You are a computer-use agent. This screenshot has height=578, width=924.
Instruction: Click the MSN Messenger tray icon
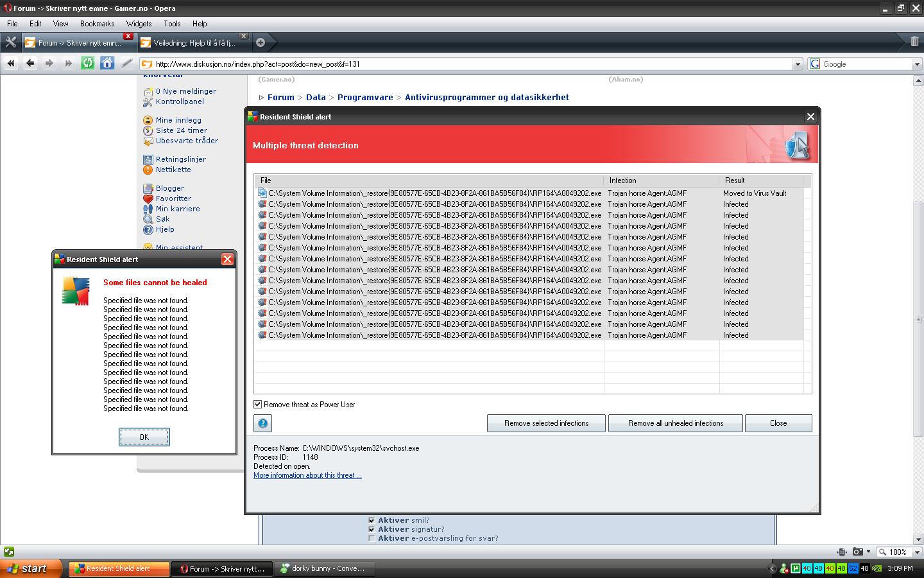tap(784, 568)
